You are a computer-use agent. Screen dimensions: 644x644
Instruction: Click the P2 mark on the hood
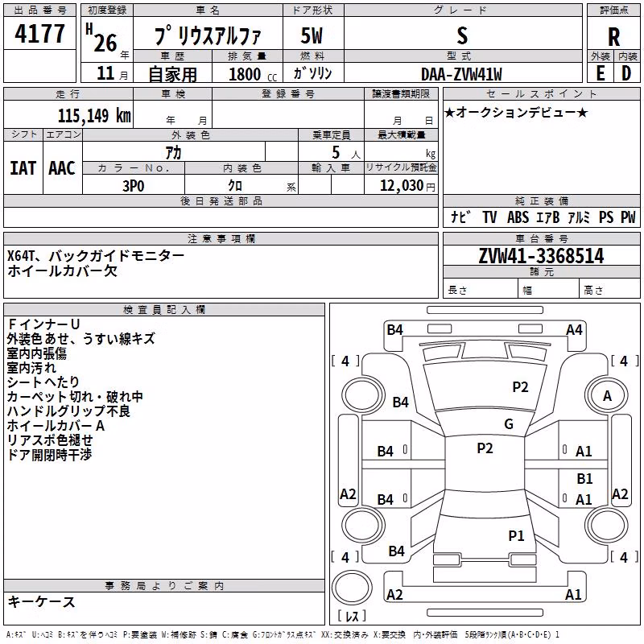pyautogui.click(x=520, y=387)
